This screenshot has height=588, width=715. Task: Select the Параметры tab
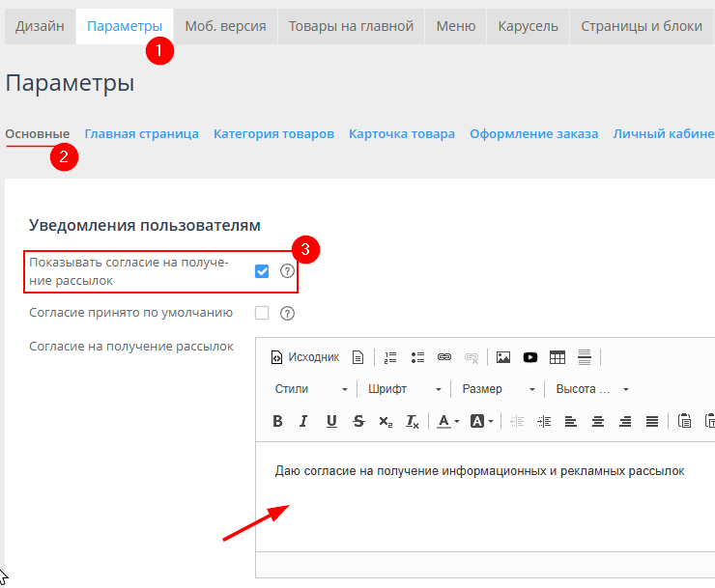click(125, 26)
